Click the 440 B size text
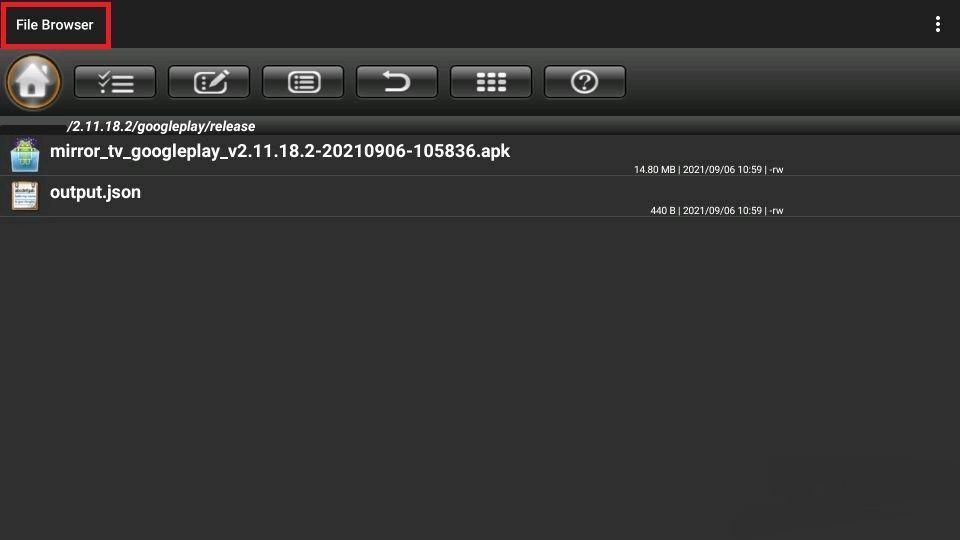 point(662,211)
